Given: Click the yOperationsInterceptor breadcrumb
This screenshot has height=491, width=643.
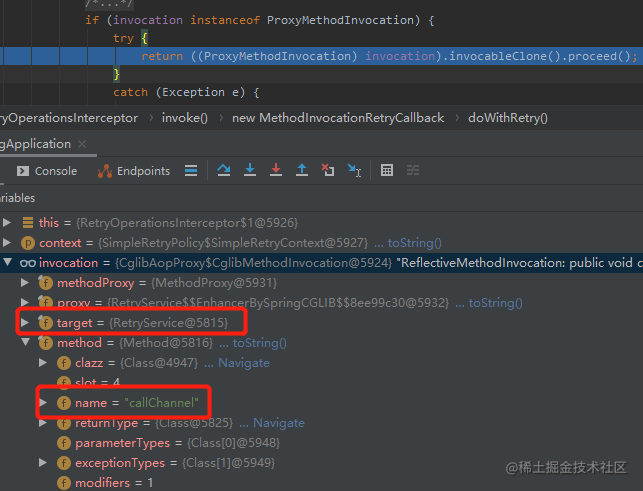Looking at the screenshot, I should click(x=69, y=118).
